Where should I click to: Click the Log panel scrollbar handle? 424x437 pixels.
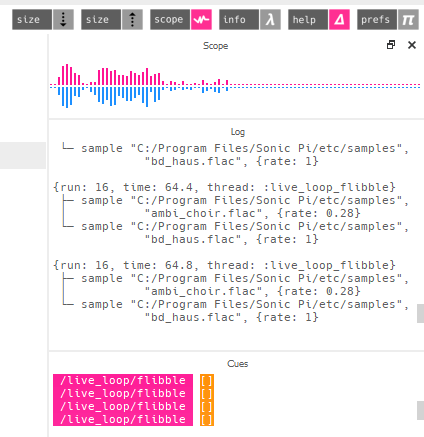[420, 313]
